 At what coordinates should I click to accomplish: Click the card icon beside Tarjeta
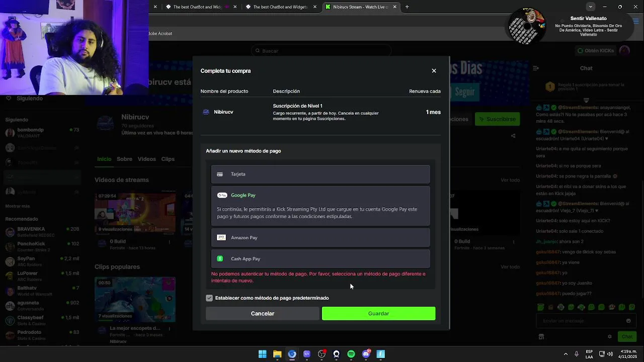(x=220, y=174)
